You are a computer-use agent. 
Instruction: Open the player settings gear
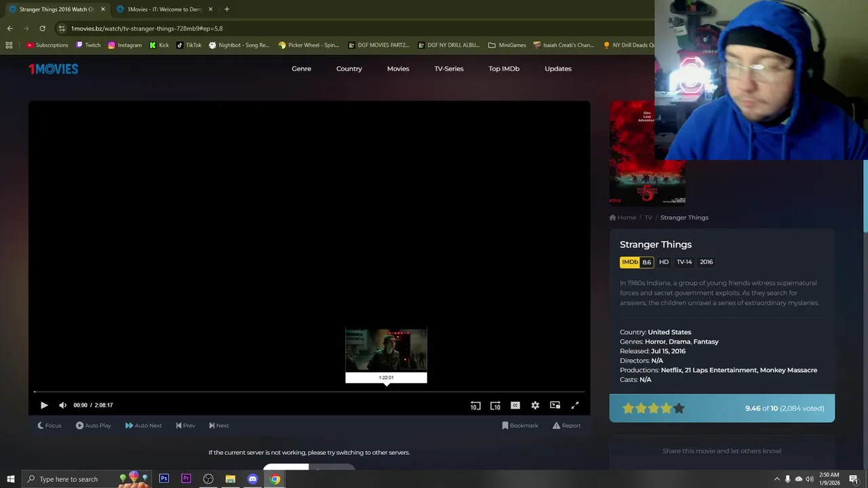535,405
